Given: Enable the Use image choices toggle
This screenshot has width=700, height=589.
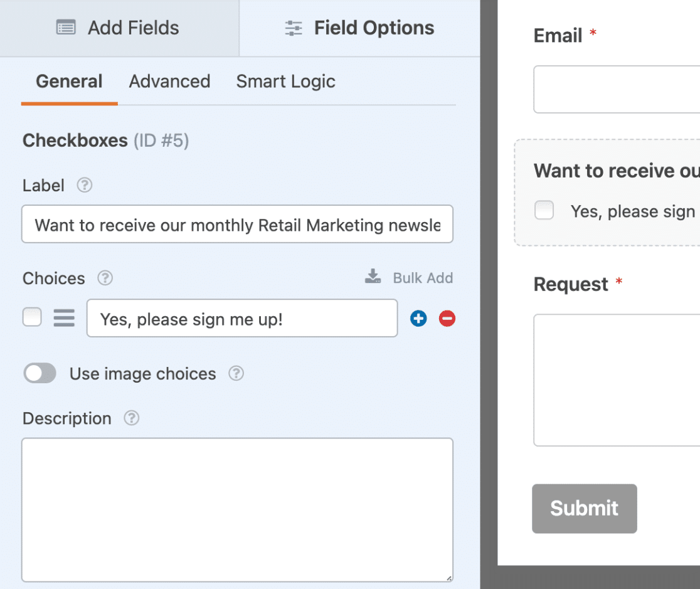Looking at the screenshot, I should pos(40,374).
